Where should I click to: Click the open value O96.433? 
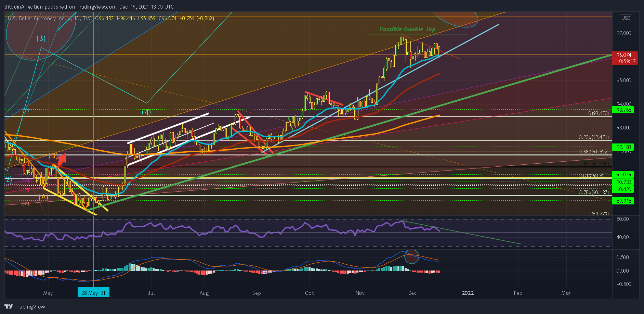click(x=104, y=18)
